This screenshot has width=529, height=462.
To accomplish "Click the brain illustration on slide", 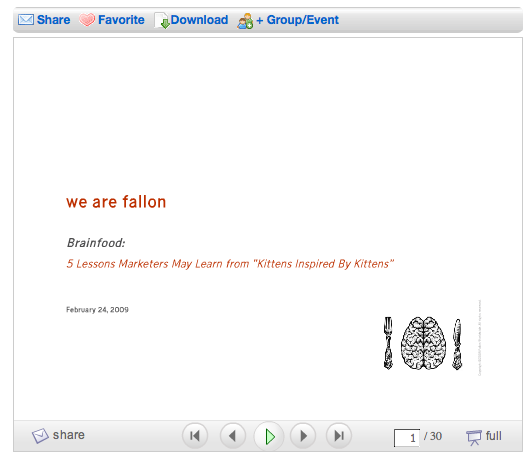I will 423,343.
